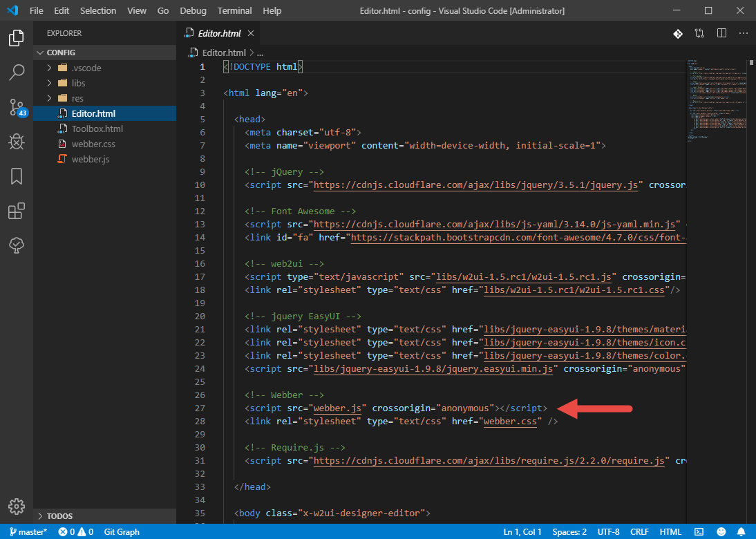Expand the libs folder
756x539 pixels.
click(x=104, y=83)
